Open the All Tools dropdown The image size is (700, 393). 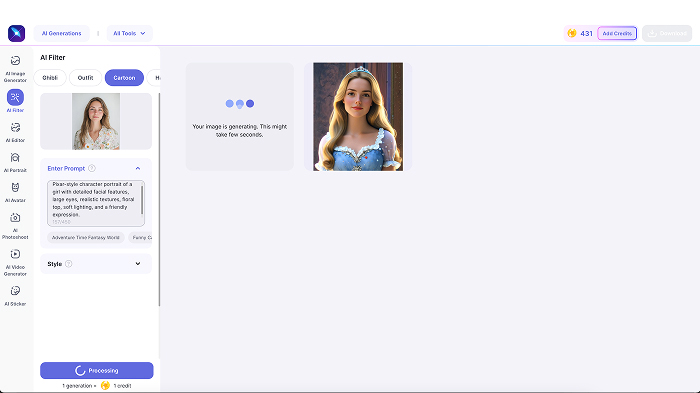coord(129,33)
